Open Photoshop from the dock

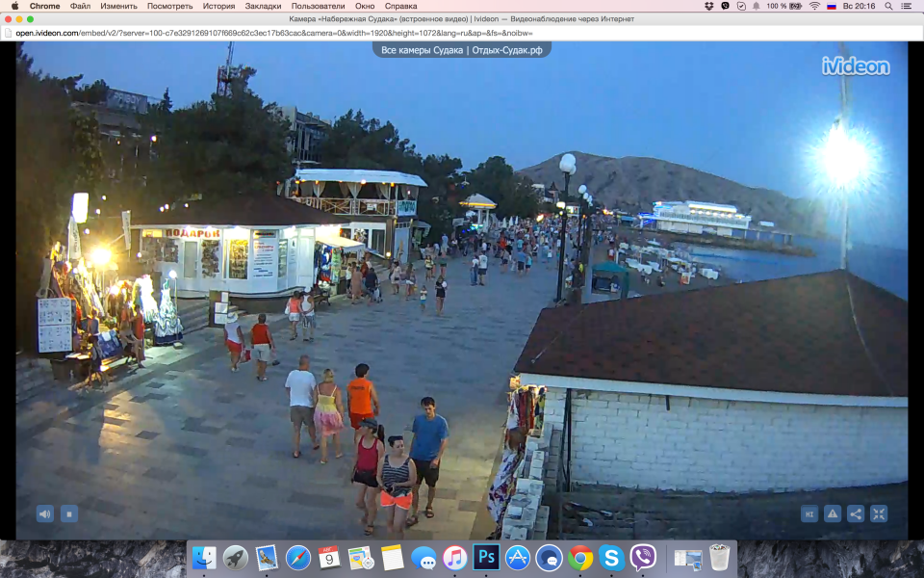(486, 557)
